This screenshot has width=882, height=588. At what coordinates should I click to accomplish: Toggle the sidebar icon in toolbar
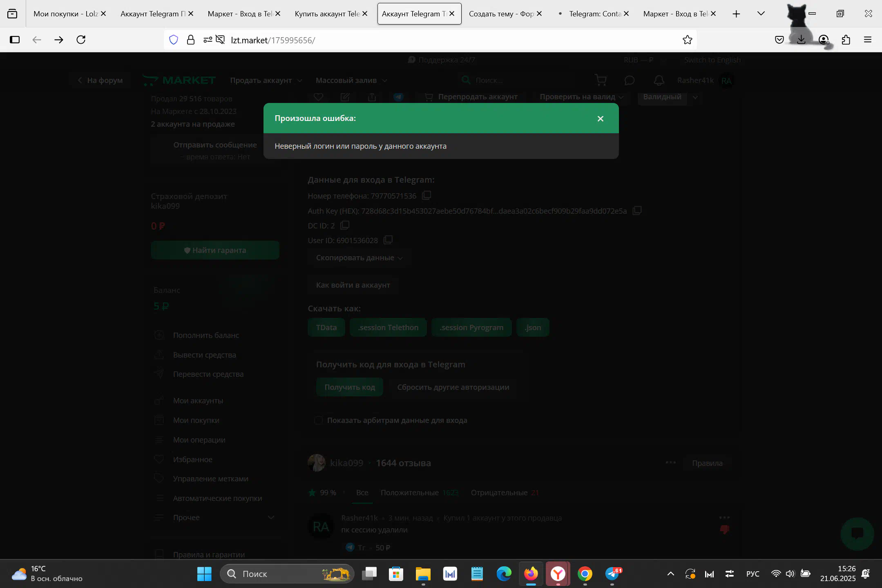tap(15, 40)
